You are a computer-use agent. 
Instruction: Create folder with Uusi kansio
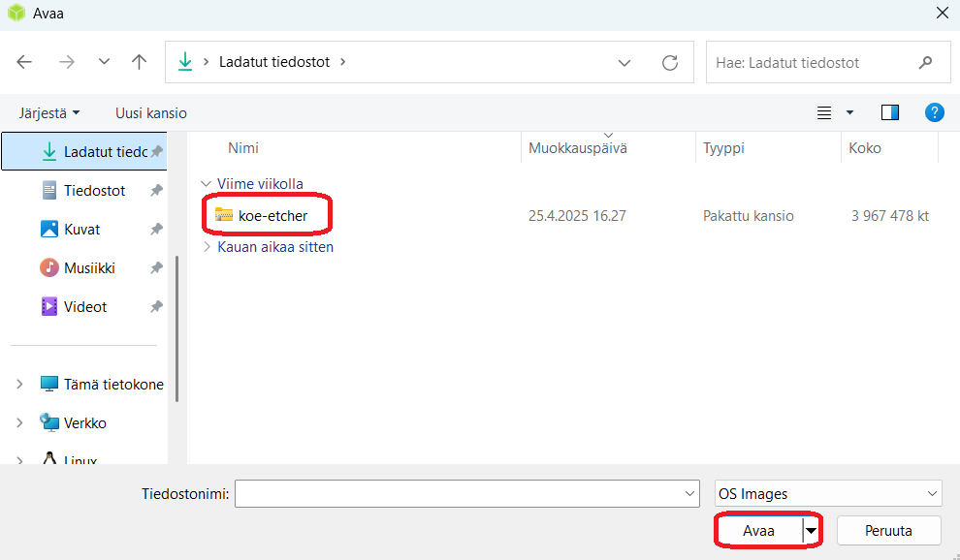[x=150, y=113]
